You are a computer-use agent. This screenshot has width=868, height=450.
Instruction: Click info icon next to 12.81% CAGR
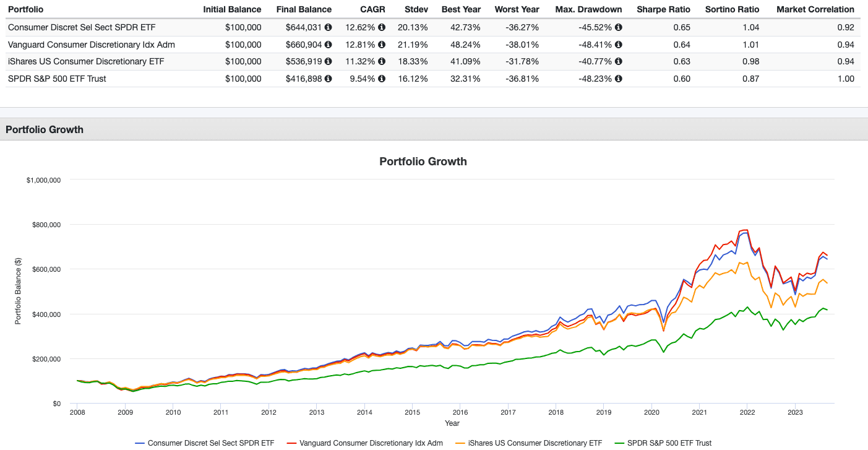(x=382, y=45)
